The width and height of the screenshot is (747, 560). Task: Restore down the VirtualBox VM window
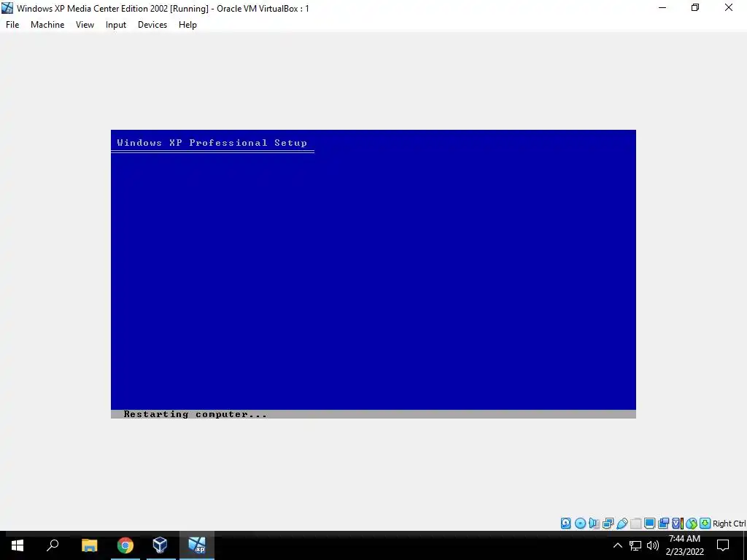pyautogui.click(x=695, y=8)
